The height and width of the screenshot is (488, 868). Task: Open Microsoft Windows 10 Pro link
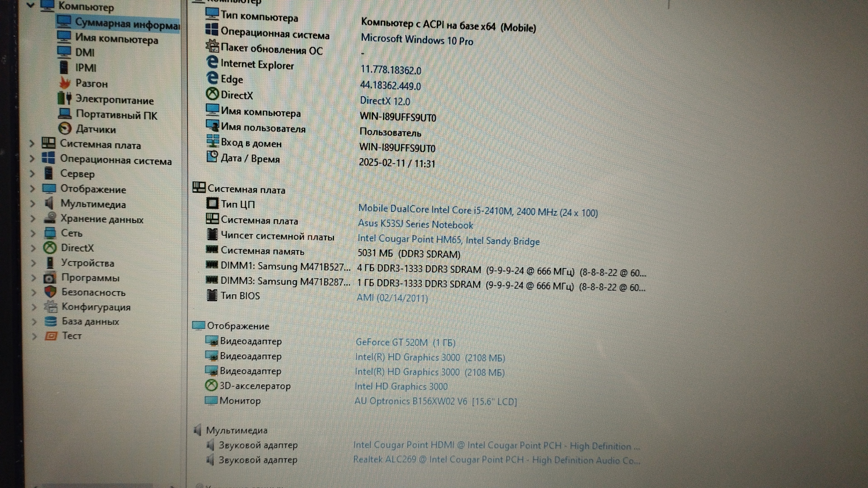(417, 40)
